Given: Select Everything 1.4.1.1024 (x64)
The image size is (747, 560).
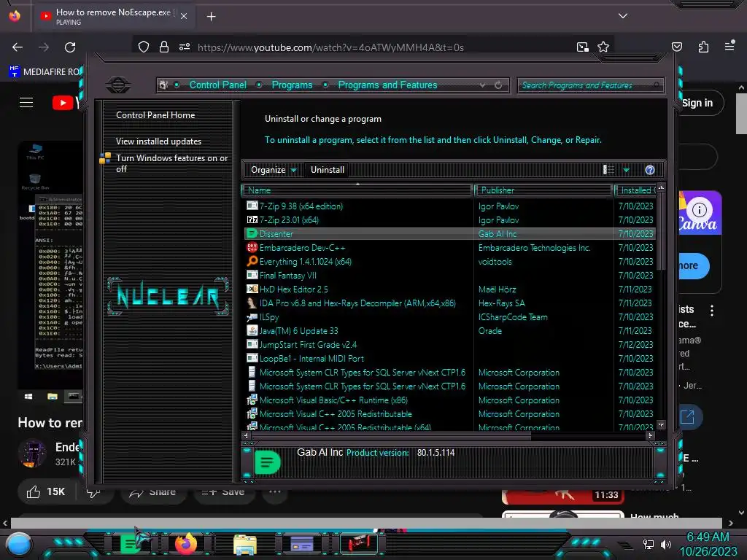Looking at the screenshot, I should point(449,262).
